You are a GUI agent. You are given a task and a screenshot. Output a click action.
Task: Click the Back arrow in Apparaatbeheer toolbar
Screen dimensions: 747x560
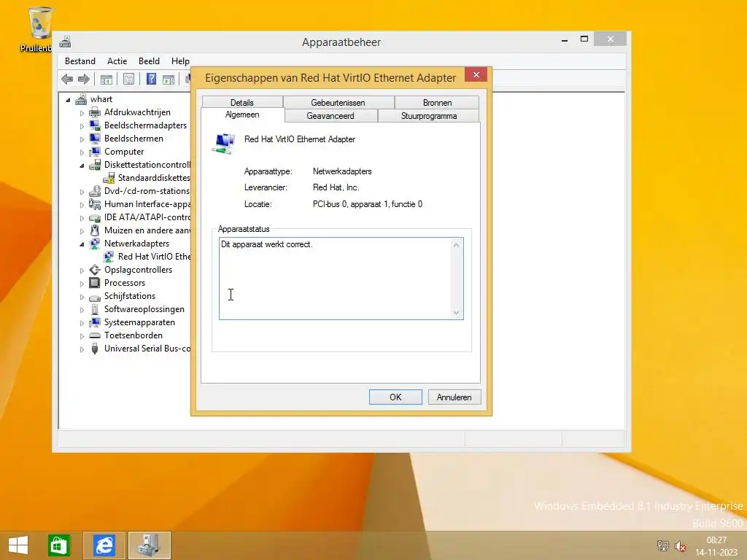click(x=67, y=79)
